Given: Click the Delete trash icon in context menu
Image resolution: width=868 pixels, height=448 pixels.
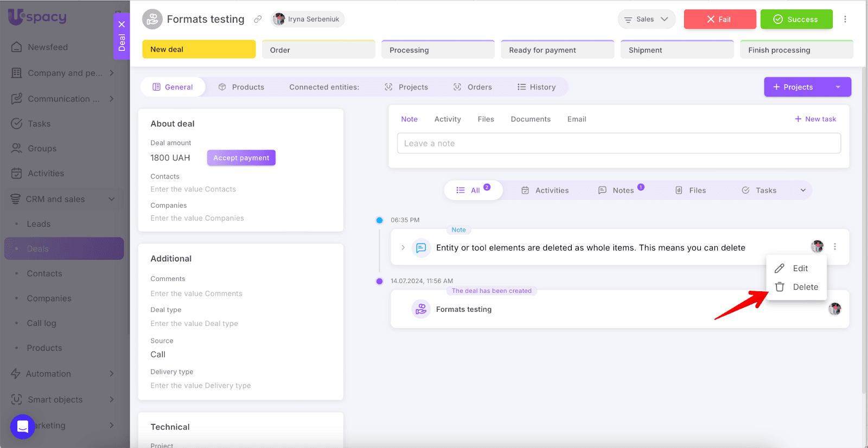Looking at the screenshot, I should [x=780, y=287].
